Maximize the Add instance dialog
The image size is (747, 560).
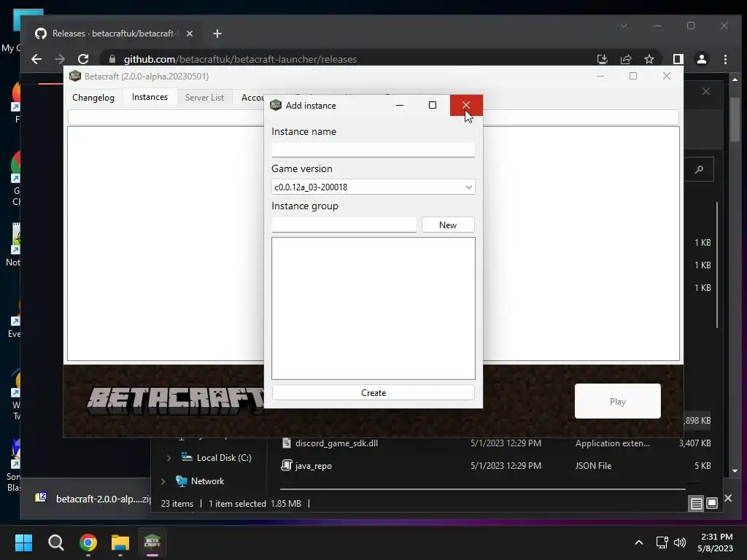pyautogui.click(x=433, y=105)
